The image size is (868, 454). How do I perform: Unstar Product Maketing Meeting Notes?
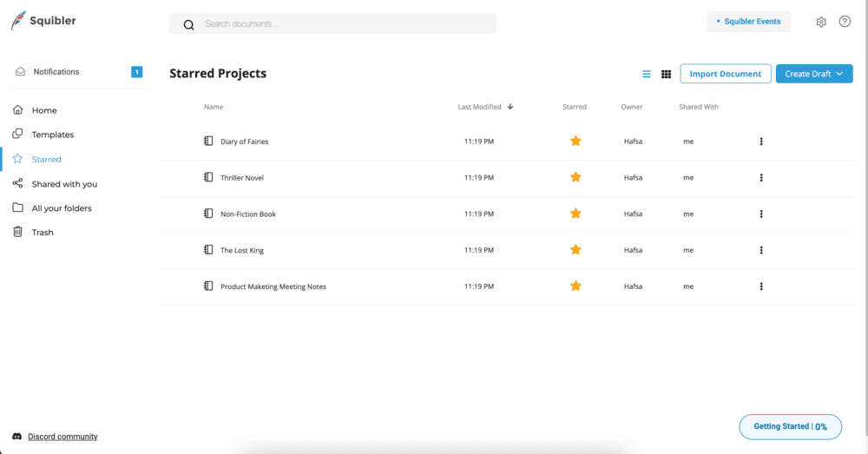(575, 286)
